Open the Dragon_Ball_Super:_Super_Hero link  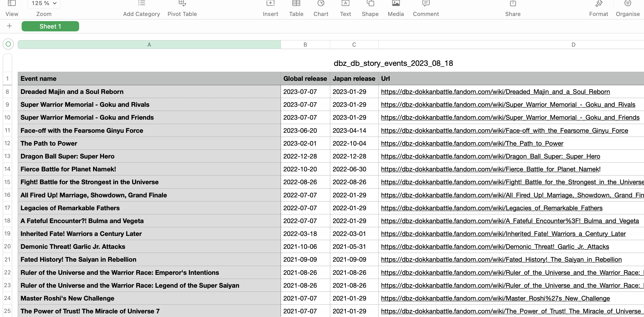(x=491, y=156)
